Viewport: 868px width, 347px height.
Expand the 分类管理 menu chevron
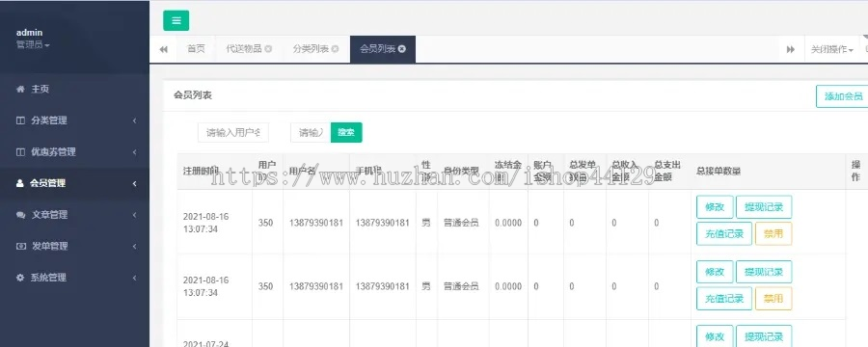[x=134, y=120]
